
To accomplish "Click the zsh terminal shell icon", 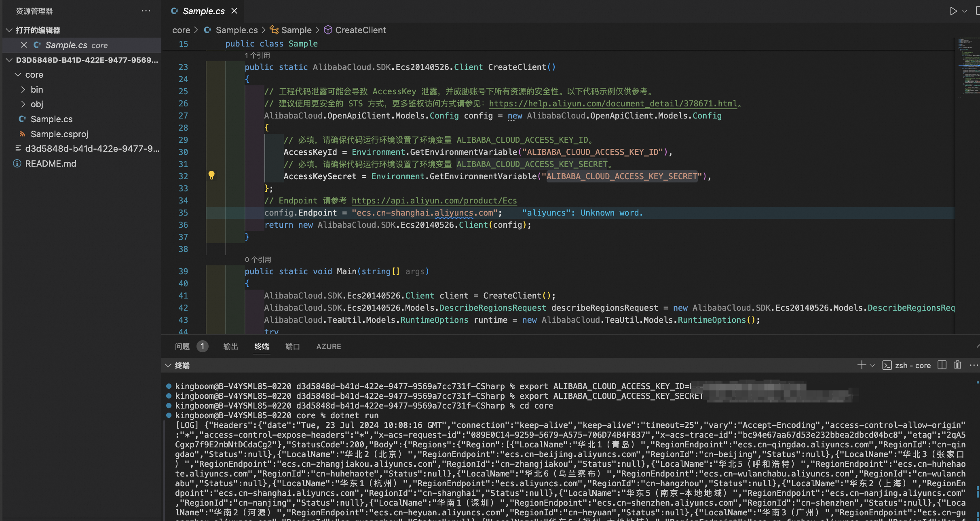I will [887, 365].
